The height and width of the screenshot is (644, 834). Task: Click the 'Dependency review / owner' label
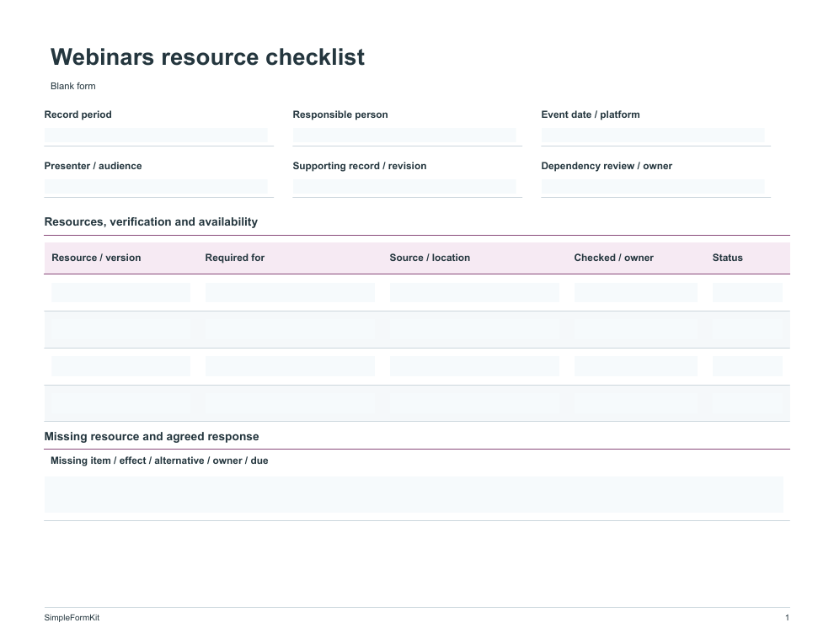coord(607,166)
